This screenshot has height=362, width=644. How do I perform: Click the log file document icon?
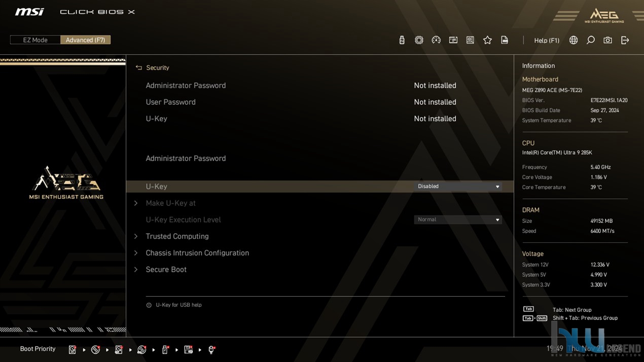(505, 40)
